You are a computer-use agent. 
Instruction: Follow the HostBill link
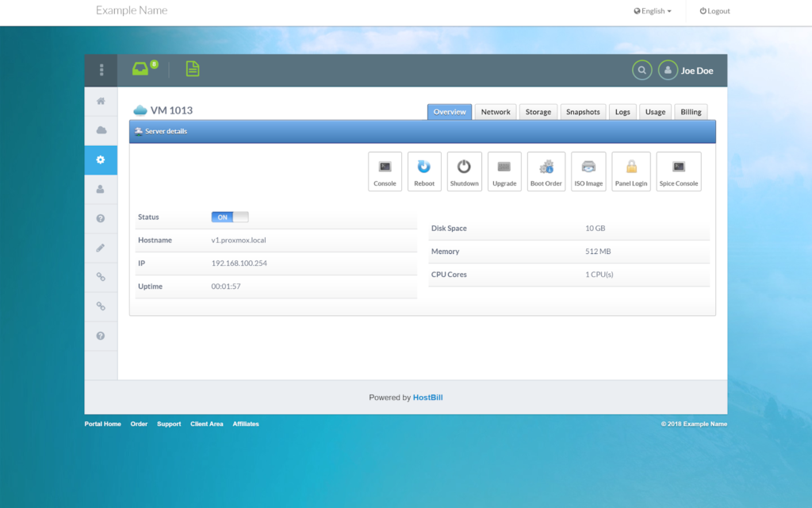427,398
